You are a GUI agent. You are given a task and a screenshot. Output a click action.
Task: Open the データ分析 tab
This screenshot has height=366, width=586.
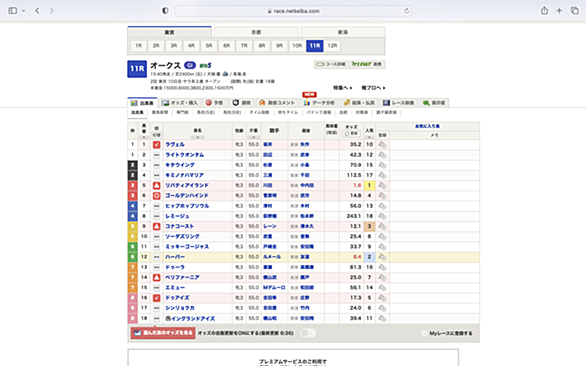tap(319, 103)
